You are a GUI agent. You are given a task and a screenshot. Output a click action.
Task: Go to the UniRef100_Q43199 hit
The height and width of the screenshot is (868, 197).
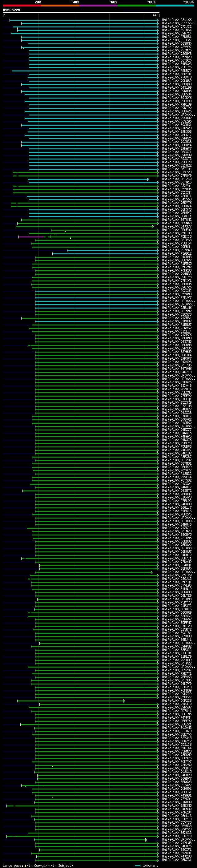tap(176, 88)
